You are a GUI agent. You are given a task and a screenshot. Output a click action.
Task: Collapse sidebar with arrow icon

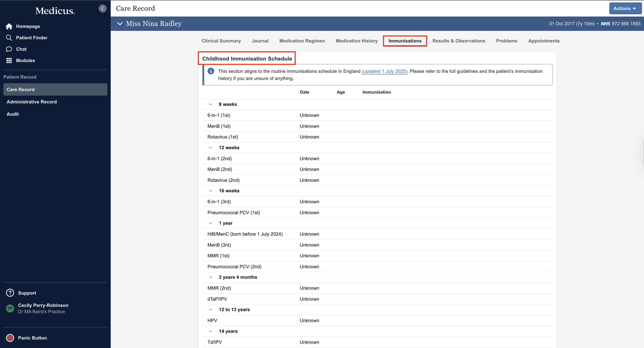click(x=102, y=8)
